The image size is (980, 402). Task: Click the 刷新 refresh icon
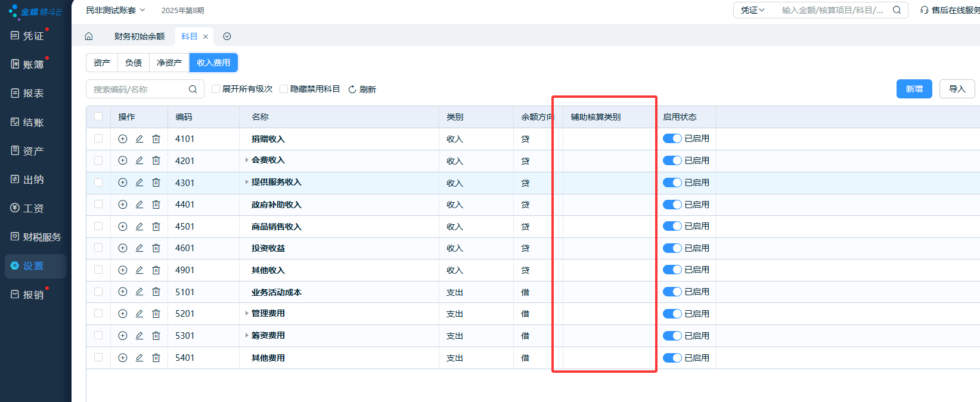click(352, 89)
